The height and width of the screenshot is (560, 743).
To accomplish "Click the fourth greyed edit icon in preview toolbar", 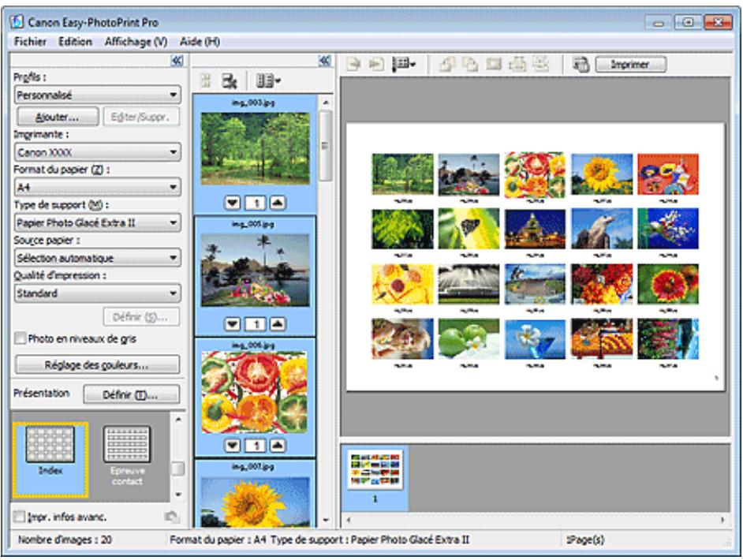I will tap(517, 64).
